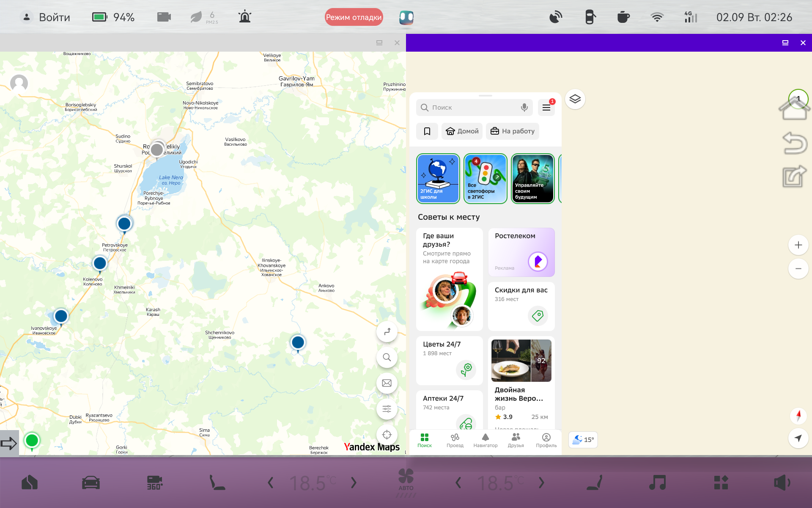The height and width of the screenshot is (508, 812).
Task: Open the navigation maps icon in bottom dock
Action: (x=30, y=483)
